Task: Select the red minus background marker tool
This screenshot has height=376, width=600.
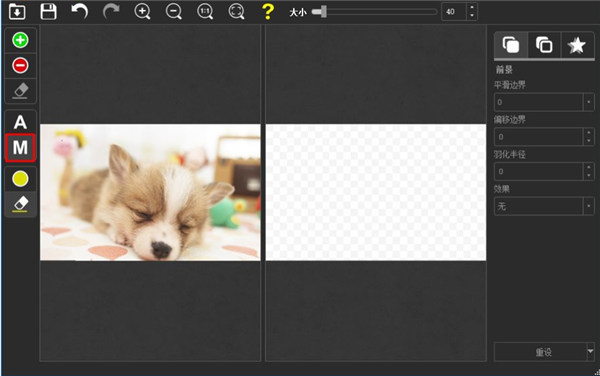Action: click(20, 65)
